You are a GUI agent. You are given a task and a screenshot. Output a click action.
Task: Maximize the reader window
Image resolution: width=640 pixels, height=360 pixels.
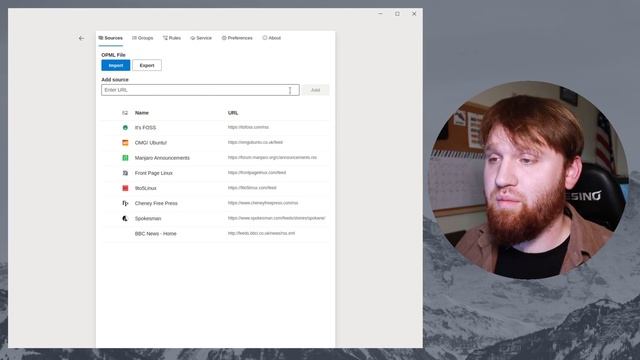[397, 13]
